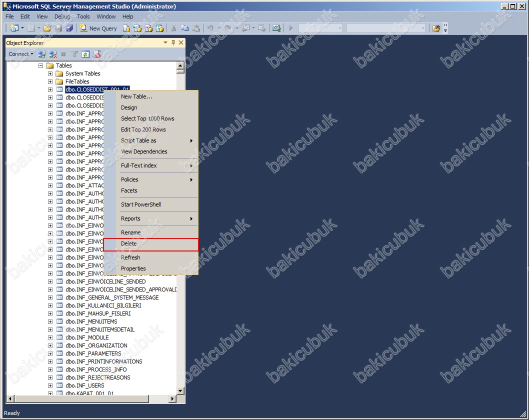
Task: Click the Navigate Backward icon
Action: pos(246,28)
